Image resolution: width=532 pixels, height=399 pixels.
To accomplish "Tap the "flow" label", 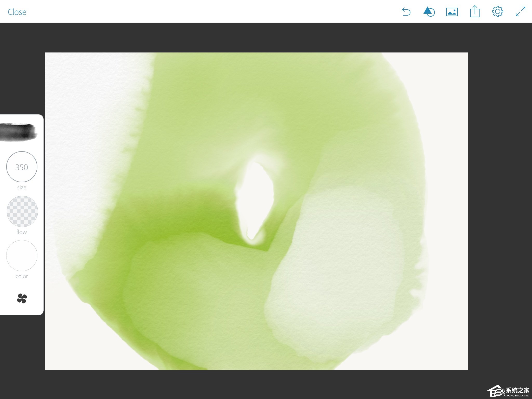I will 22,232.
